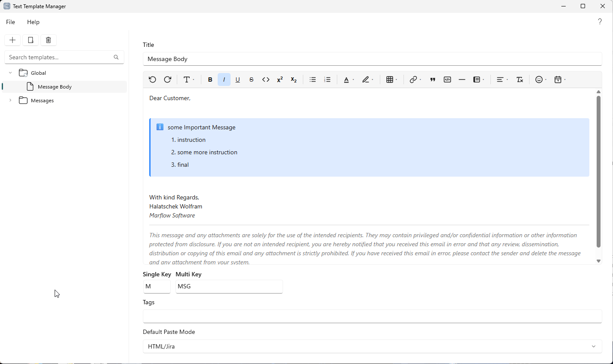Click the editor scrollbar down arrow

(x=598, y=261)
